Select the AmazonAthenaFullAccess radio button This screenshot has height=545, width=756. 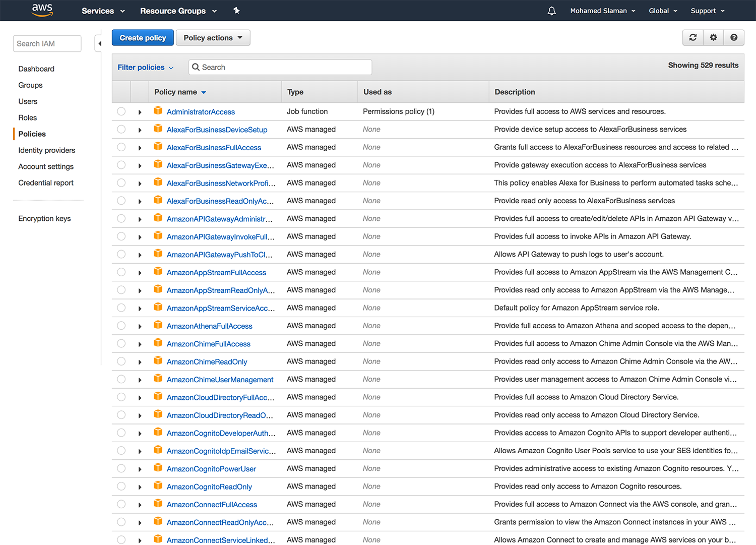click(121, 326)
